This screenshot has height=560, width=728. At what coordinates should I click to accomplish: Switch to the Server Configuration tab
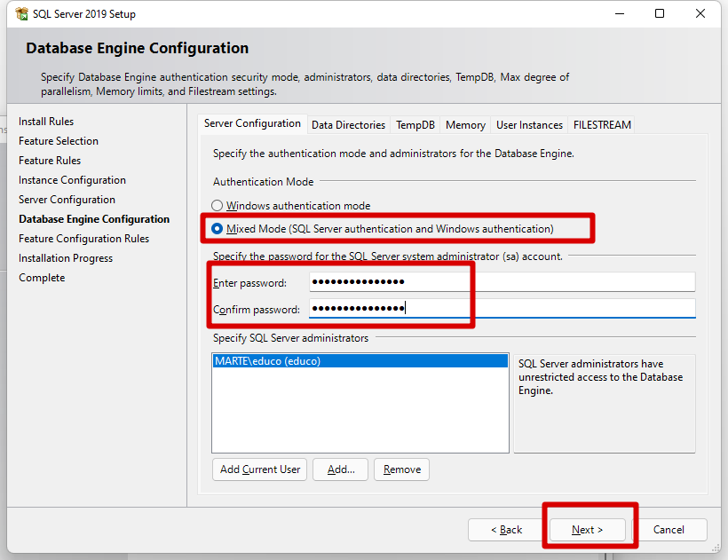(252, 124)
